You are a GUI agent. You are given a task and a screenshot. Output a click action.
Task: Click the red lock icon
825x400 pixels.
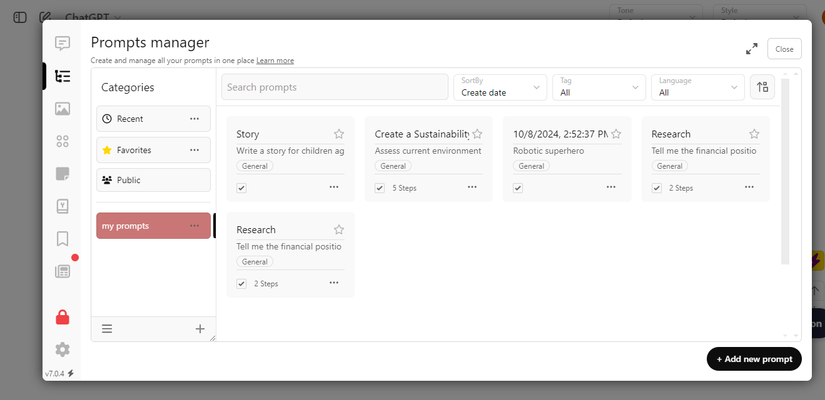point(63,317)
